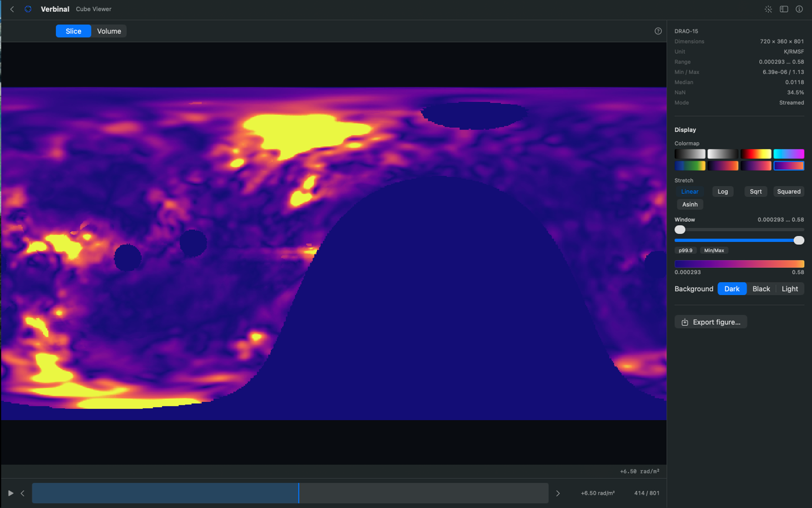The width and height of the screenshot is (812, 508).
Task: Select the inverted grayscale colormap swatch
Action: 723,154
